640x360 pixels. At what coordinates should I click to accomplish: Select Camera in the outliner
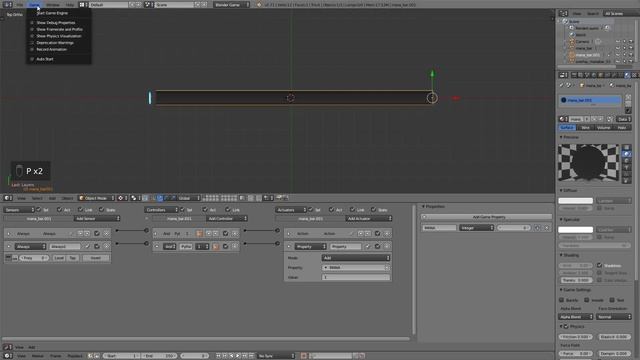(582, 42)
